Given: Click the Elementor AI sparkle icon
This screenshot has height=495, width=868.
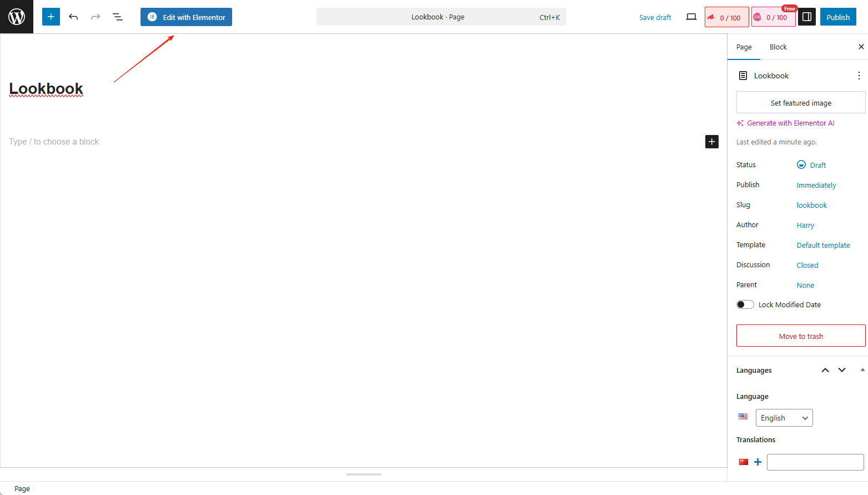Looking at the screenshot, I should (740, 123).
